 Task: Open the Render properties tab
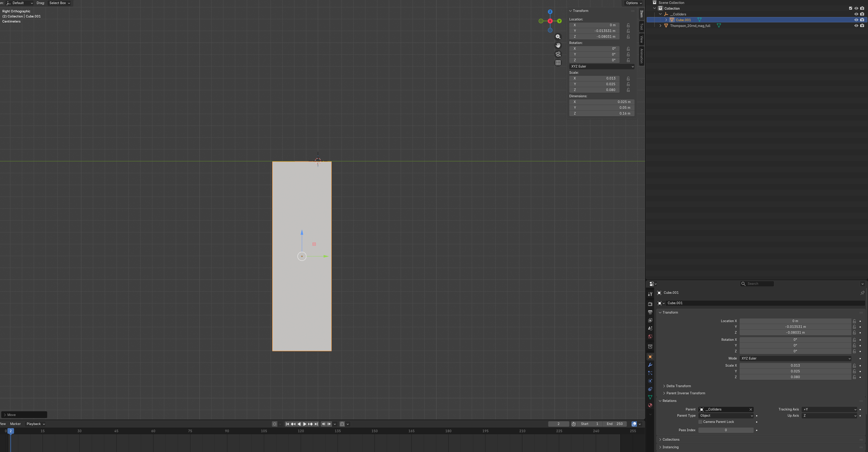650,304
